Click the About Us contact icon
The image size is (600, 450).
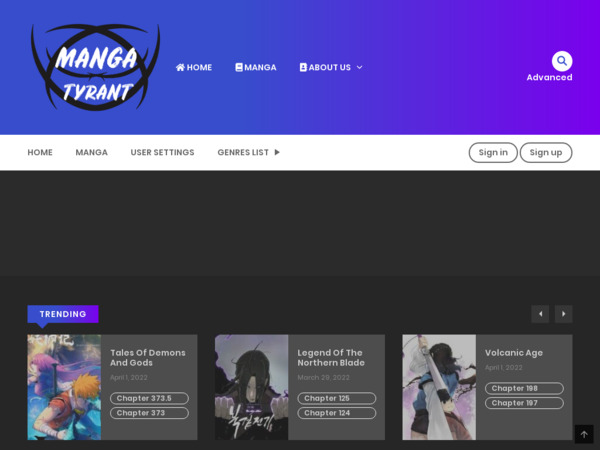click(303, 67)
